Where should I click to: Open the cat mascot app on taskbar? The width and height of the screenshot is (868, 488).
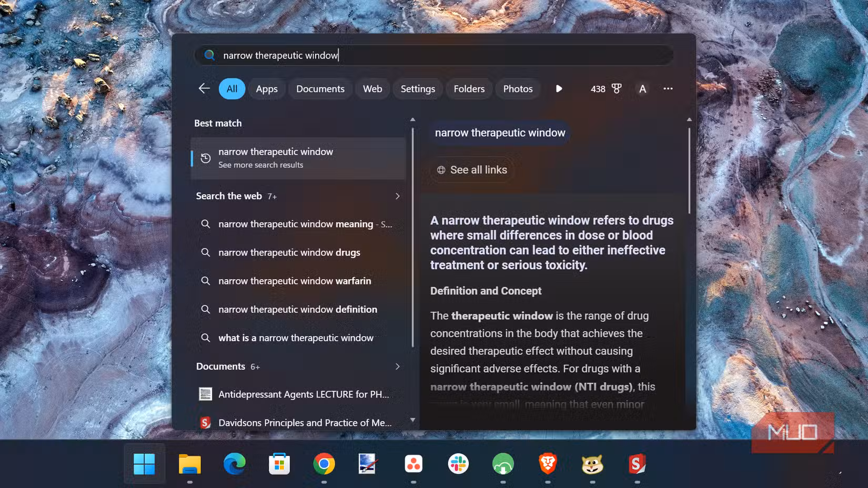click(592, 464)
